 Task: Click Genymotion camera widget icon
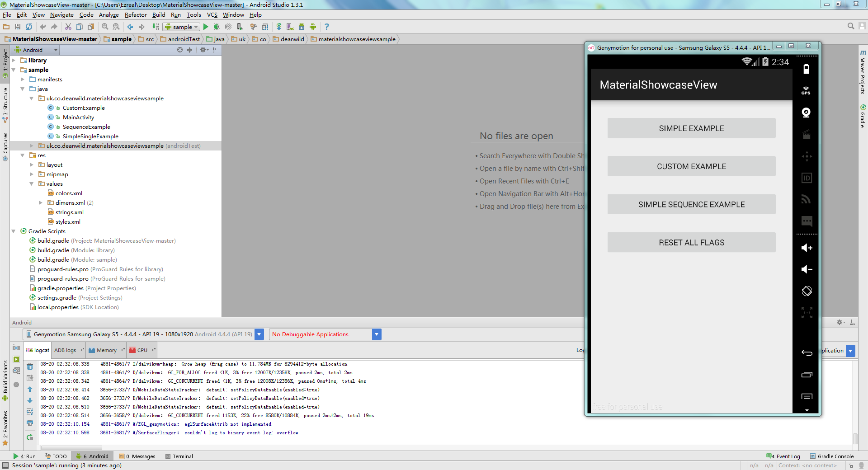[806, 112]
